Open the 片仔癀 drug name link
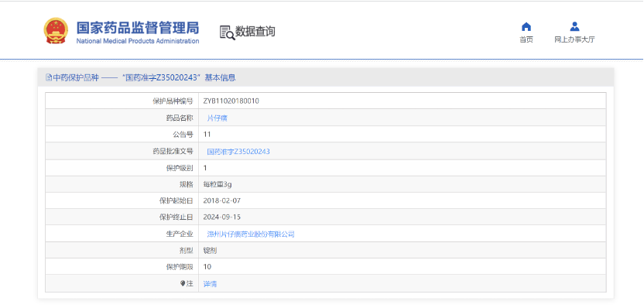 click(218, 118)
